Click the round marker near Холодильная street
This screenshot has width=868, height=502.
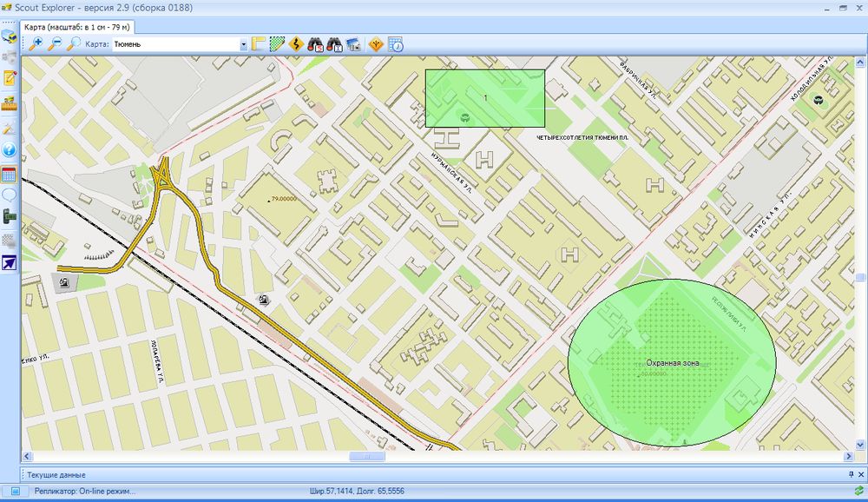(819, 100)
